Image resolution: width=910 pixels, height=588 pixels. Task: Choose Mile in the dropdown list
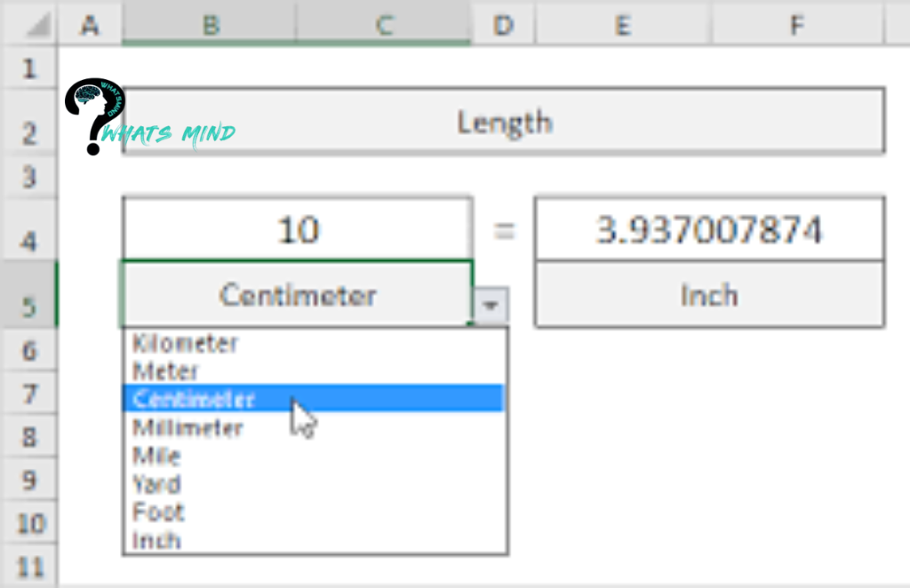pyautogui.click(x=156, y=456)
